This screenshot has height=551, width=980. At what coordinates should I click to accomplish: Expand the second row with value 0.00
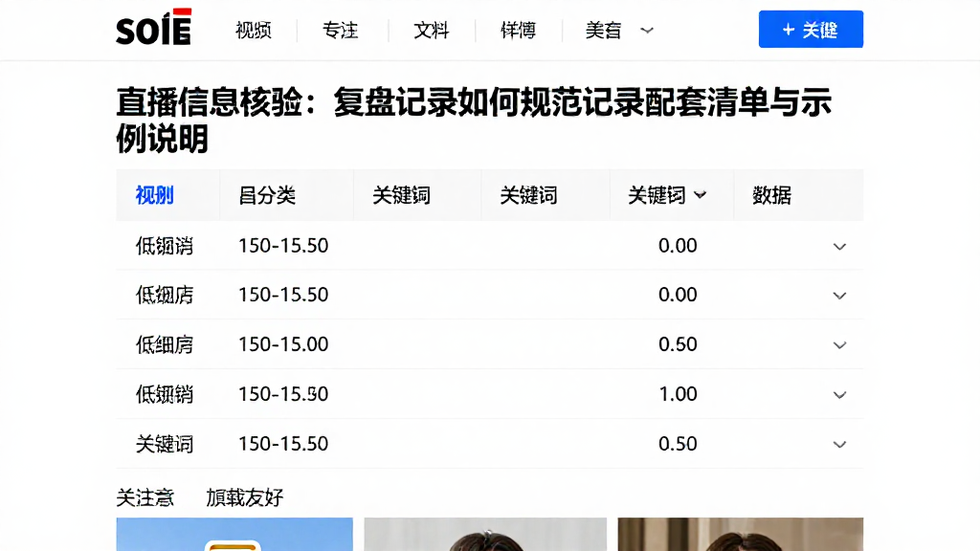pos(839,296)
